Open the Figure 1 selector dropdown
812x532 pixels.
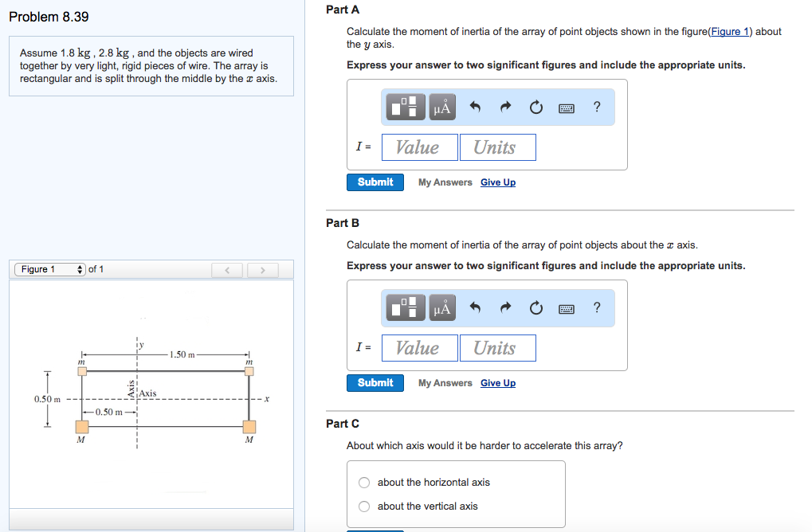pos(49,269)
